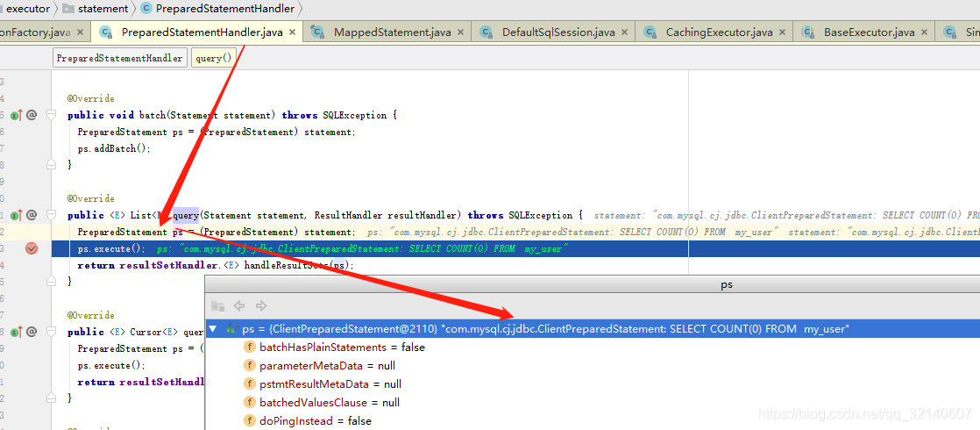
Task: Close the BaseExecutor.java tab
Action: click(x=923, y=32)
